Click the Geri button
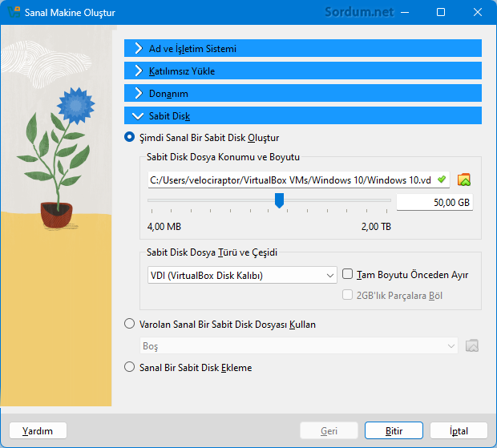This screenshot has height=448, width=497. 329,430
